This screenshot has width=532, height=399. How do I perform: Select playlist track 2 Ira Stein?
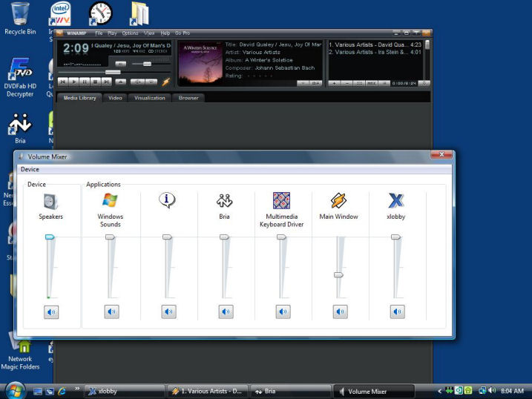click(x=375, y=52)
